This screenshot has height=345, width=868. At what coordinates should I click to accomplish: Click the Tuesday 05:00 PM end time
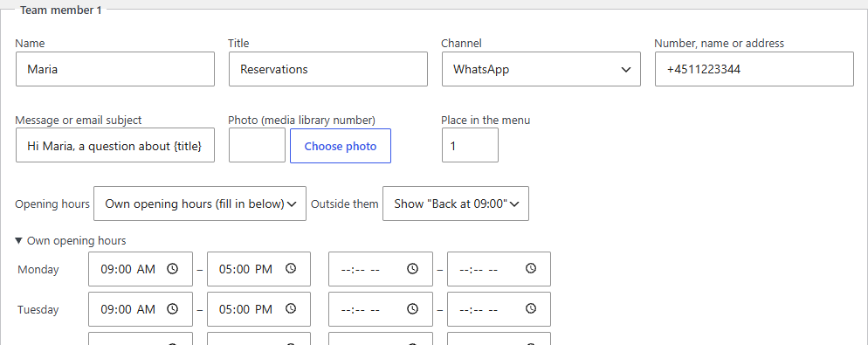(258, 309)
